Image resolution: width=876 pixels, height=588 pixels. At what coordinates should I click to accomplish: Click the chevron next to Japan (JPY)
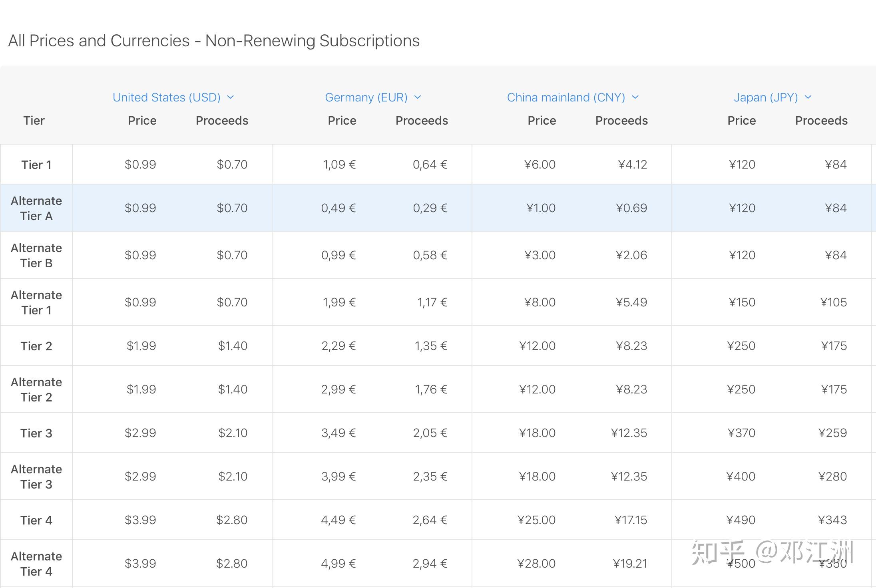click(x=808, y=97)
